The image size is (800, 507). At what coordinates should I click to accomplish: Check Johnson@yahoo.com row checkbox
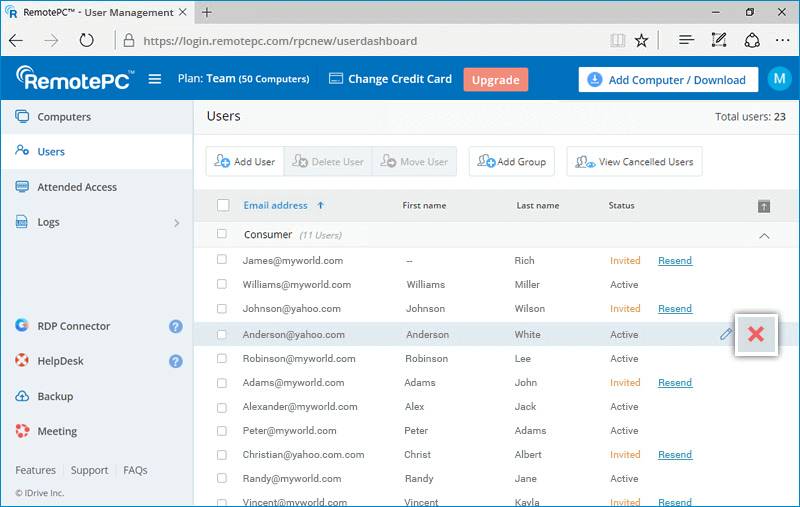pos(221,309)
